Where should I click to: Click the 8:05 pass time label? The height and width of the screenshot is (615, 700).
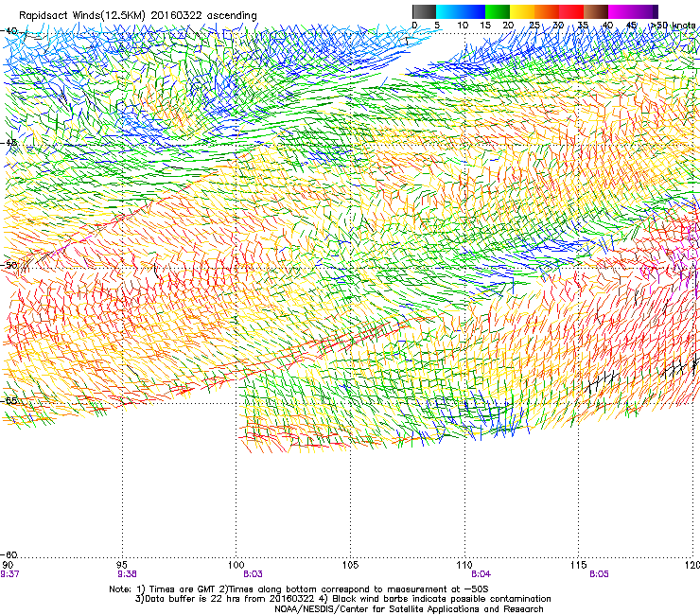click(x=599, y=574)
